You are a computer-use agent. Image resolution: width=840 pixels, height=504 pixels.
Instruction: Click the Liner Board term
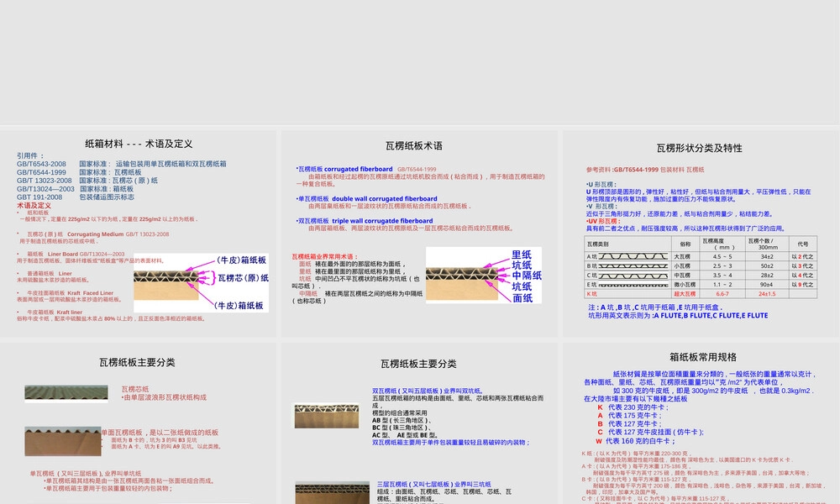click(x=63, y=254)
